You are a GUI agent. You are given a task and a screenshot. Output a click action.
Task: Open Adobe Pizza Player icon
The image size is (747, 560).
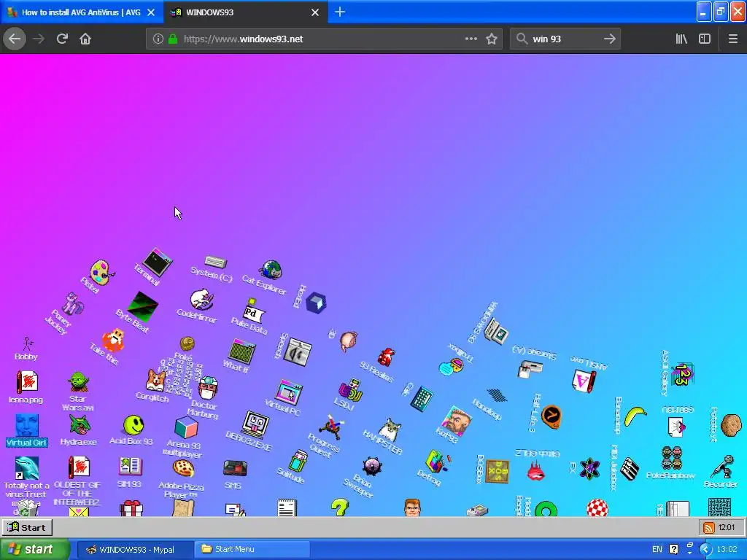(183, 468)
